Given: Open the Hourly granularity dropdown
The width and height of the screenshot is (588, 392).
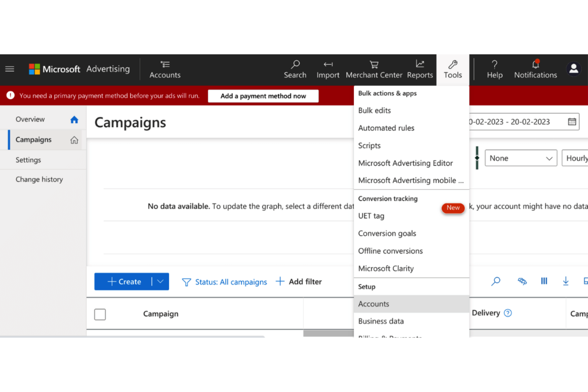Looking at the screenshot, I should coord(575,158).
